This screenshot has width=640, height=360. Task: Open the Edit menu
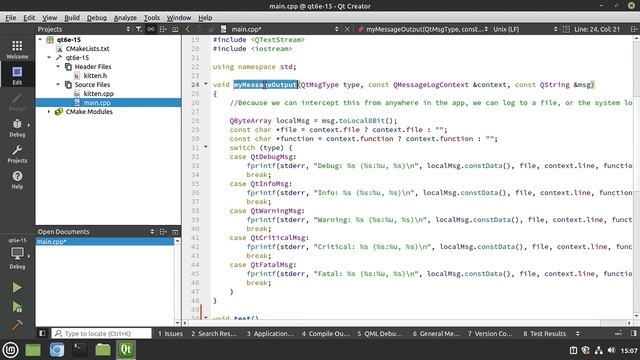point(29,18)
